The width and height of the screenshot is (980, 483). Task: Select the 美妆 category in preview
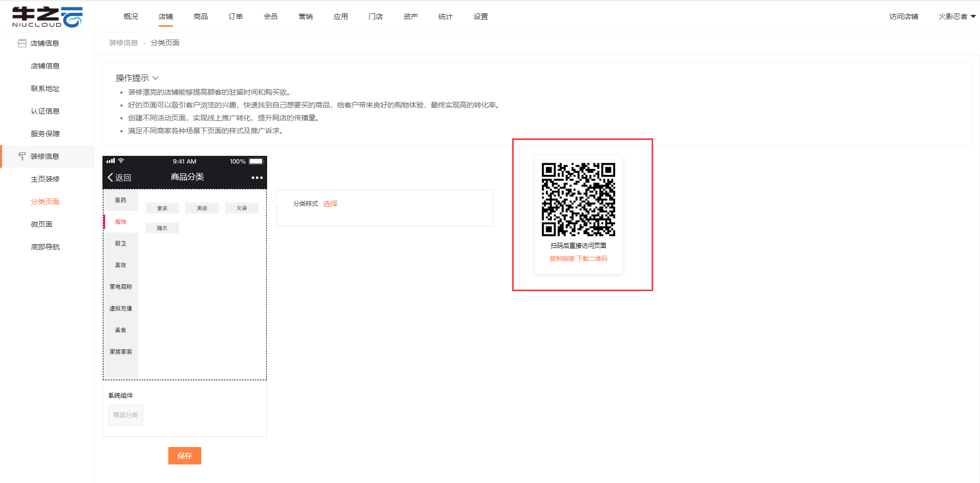[x=120, y=265]
